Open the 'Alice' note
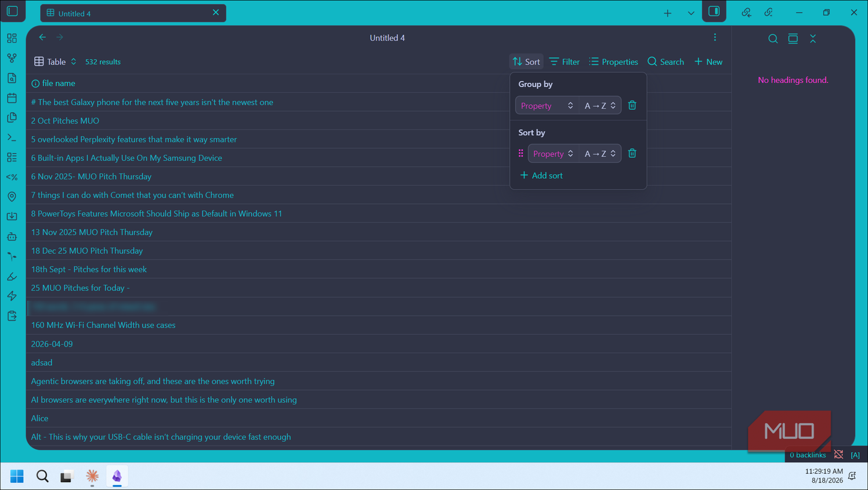Image resolution: width=868 pixels, height=490 pixels. 39,418
